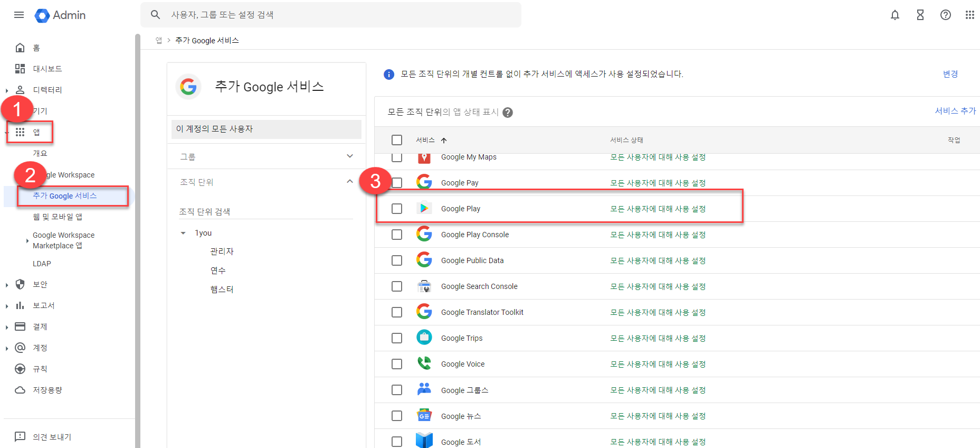Click the Google Search Console icon
This screenshot has height=448, width=980.
424,286
